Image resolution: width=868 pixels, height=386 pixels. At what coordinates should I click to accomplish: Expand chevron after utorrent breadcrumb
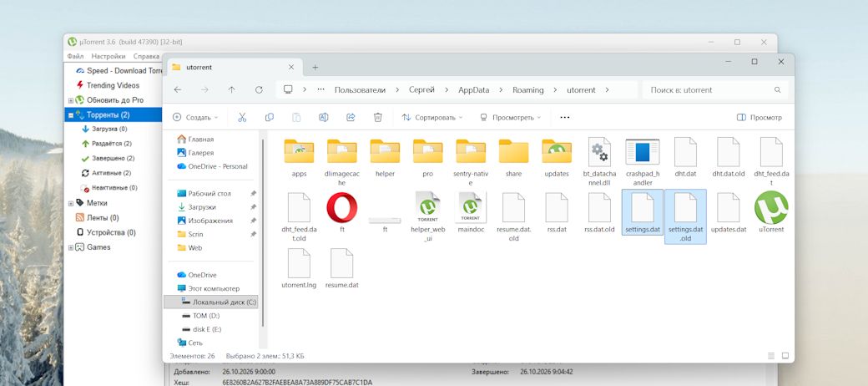(x=608, y=89)
